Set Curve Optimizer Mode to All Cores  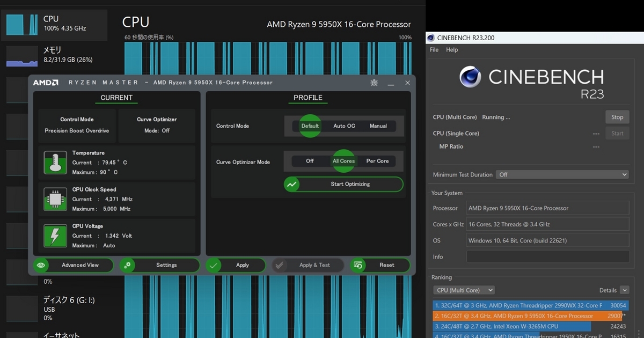pos(344,161)
